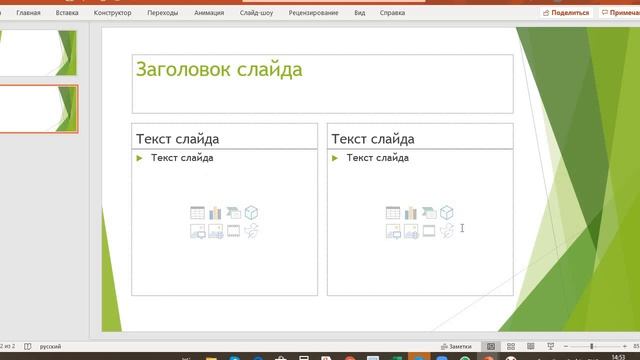Insert picture from device in right placeholder
The image size is (640, 360).
pos(393,231)
